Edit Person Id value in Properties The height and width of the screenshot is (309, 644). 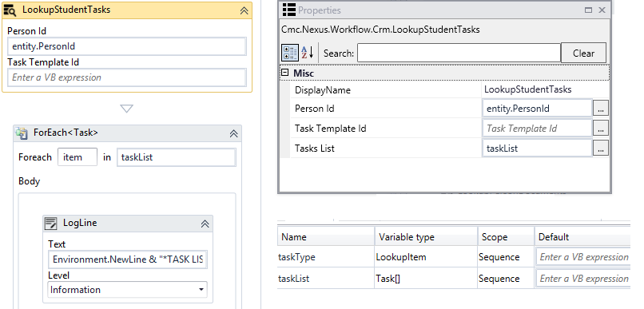click(x=537, y=109)
